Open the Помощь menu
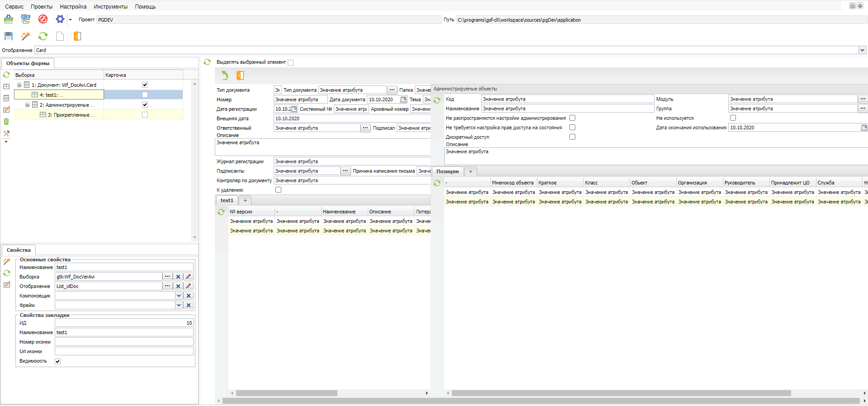Image resolution: width=868 pixels, height=406 pixels. [x=145, y=7]
